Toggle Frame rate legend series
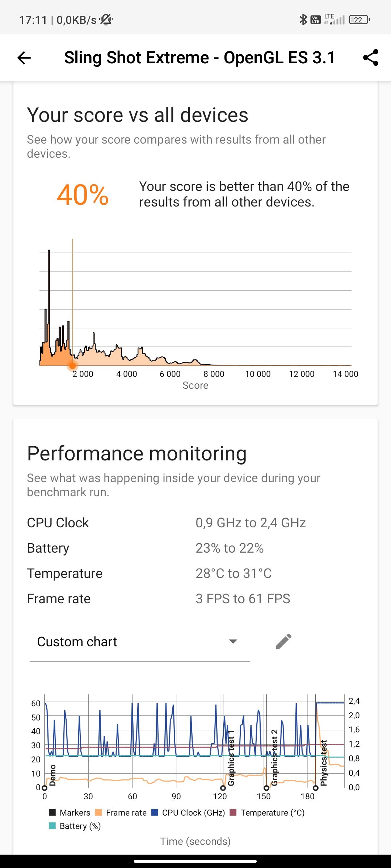The image size is (391, 868). [x=121, y=813]
